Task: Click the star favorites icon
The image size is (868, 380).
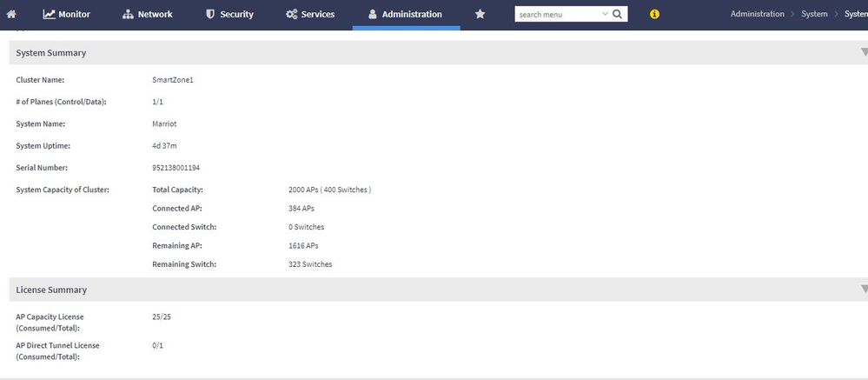Action: 480,14
